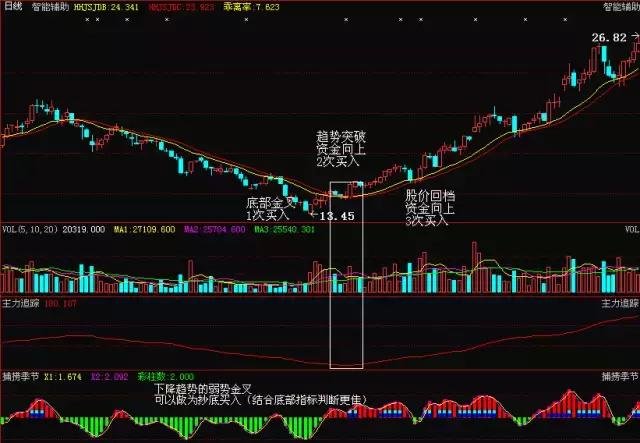The height and width of the screenshot is (443, 640).
Task: Click the 日线 period label
Action: (12, 6)
